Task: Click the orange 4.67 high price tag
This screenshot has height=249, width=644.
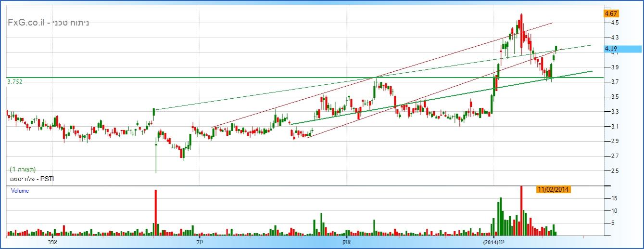Action: click(x=611, y=13)
